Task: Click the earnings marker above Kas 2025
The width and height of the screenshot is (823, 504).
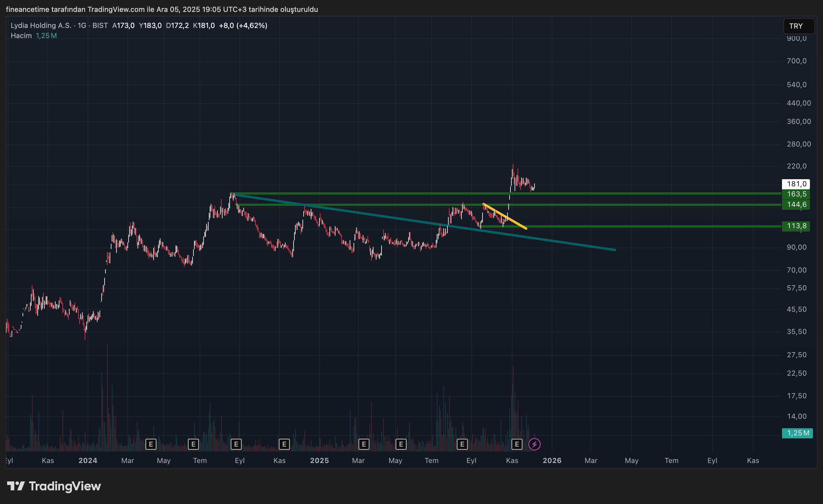Action: pos(517,444)
